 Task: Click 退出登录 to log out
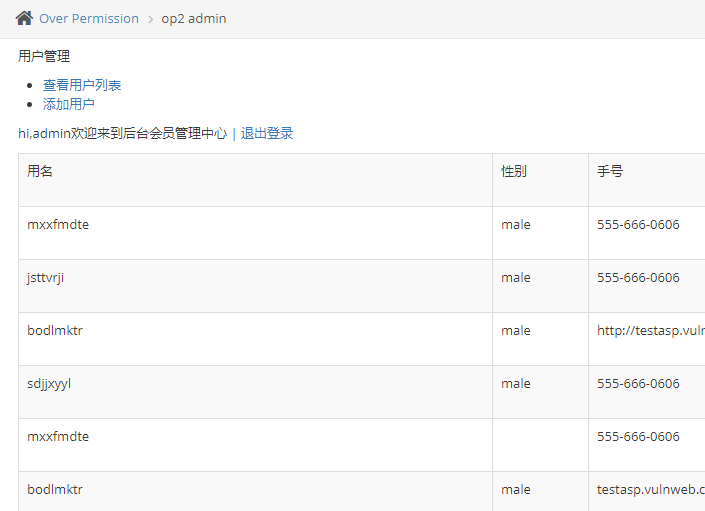tap(267, 133)
